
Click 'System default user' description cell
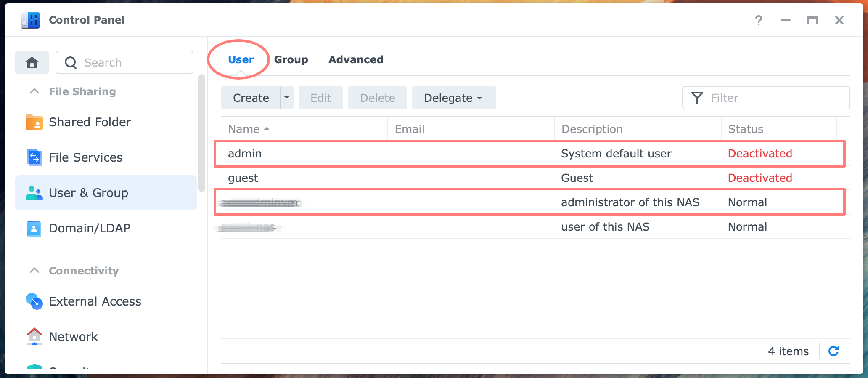point(616,154)
